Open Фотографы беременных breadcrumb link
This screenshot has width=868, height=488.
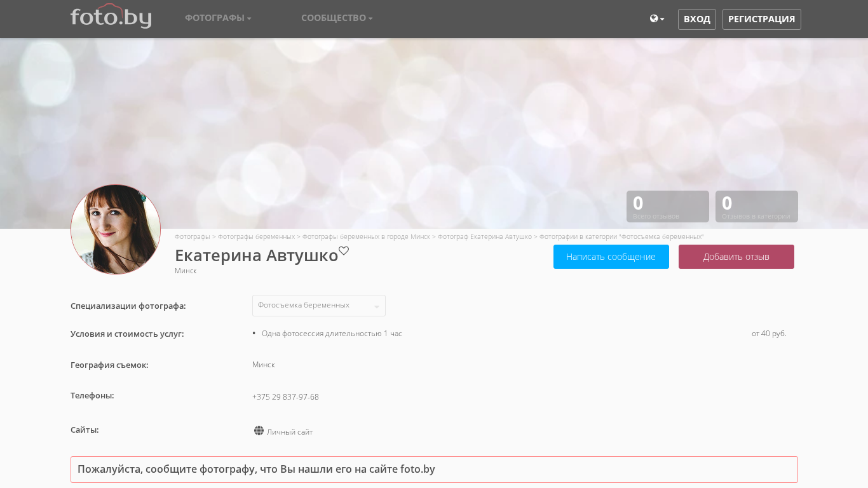pos(256,236)
